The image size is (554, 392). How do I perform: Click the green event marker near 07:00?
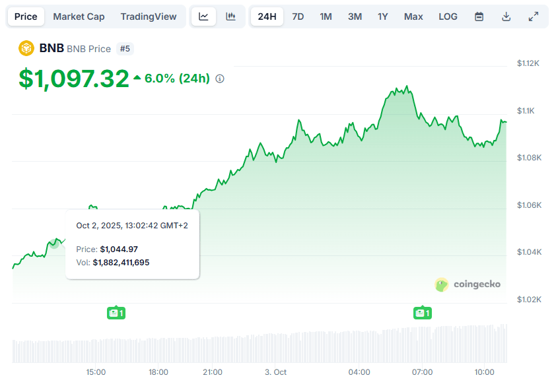[x=422, y=312]
